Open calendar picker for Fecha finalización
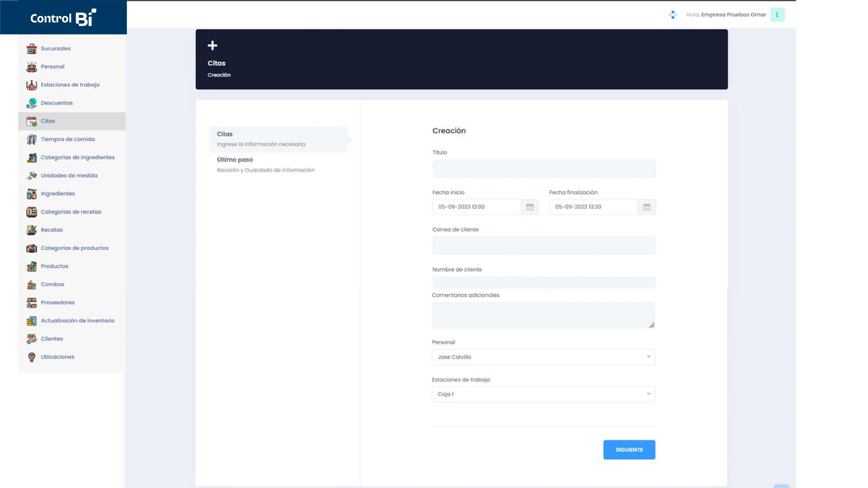This screenshot has height=488, width=868. tap(647, 207)
